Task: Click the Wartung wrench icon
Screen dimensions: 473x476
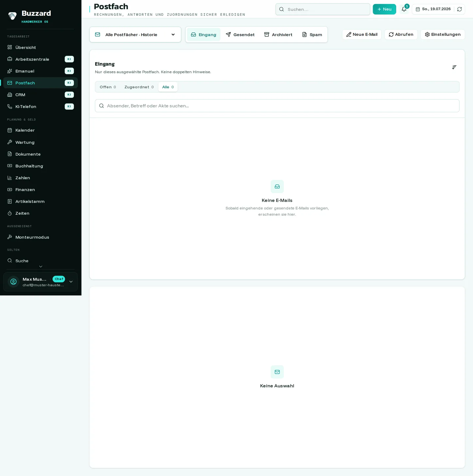Action: click(x=10, y=142)
